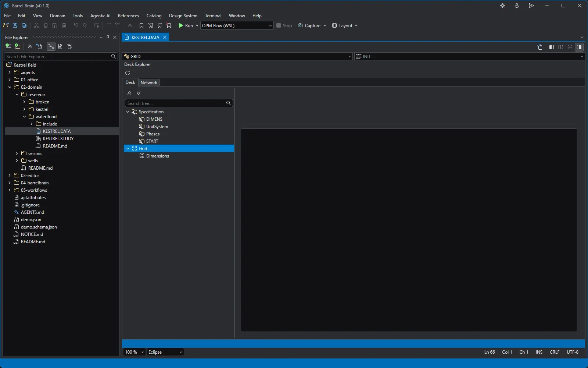Select the DIMENS node in Deck tree

[x=154, y=119]
